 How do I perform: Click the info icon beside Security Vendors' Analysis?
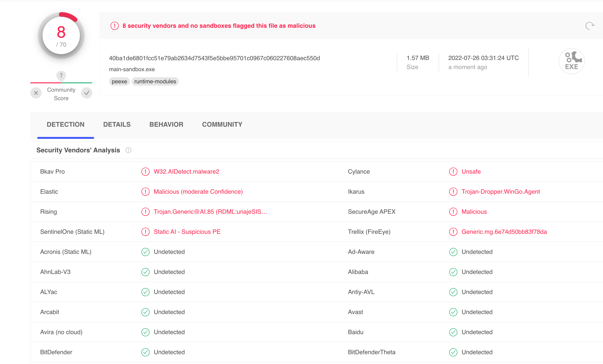(x=128, y=150)
